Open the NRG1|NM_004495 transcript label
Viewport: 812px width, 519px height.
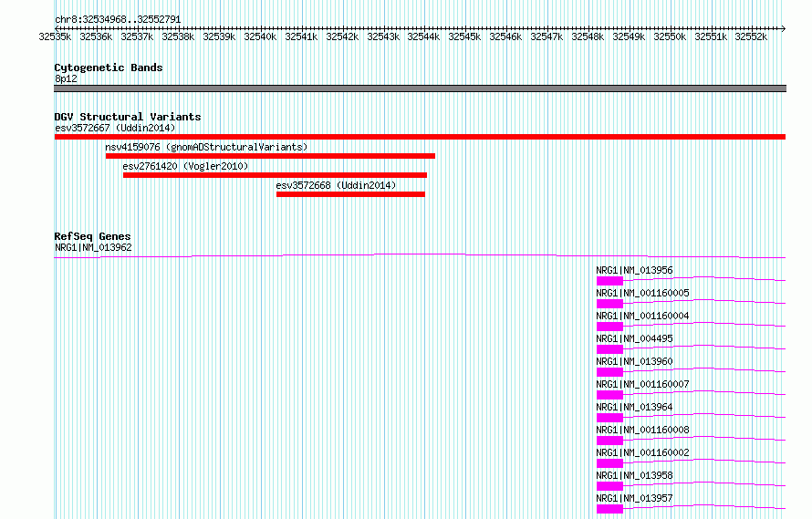[x=634, y=338]
